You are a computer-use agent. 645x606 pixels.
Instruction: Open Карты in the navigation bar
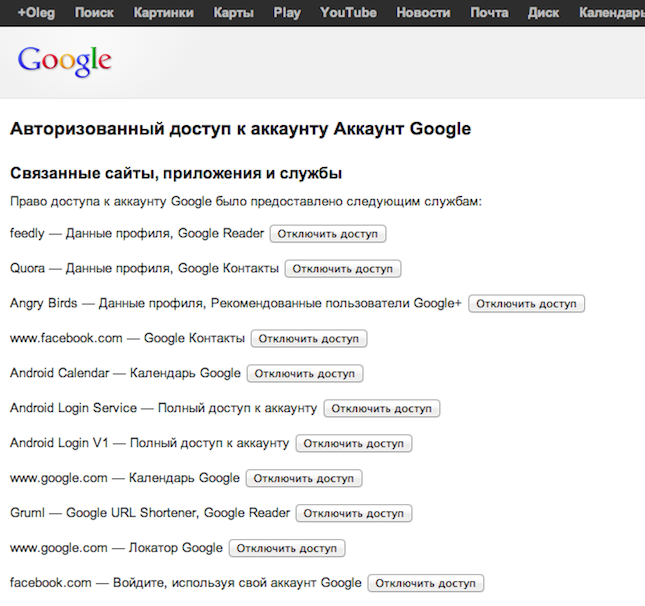[x=233, y=13]
